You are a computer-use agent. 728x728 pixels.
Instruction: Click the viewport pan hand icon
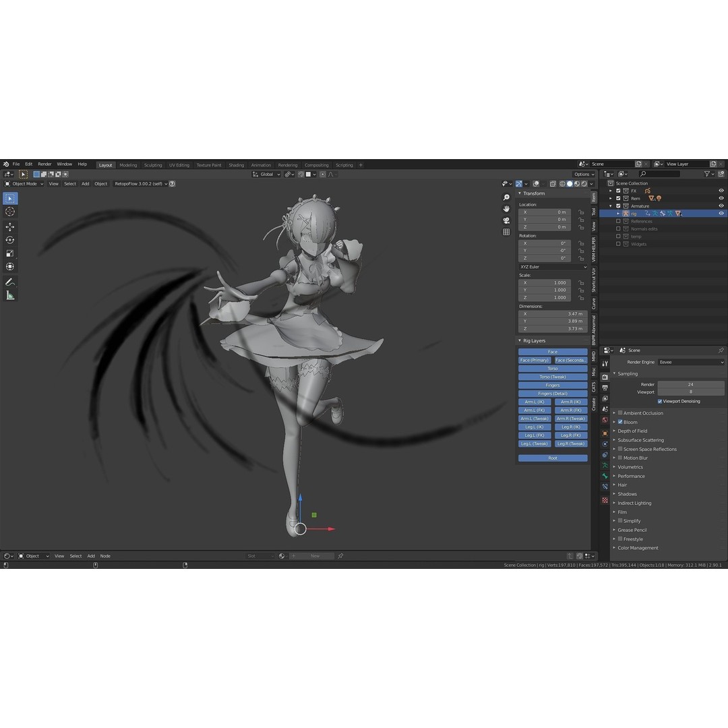click(x=506, y=209)
